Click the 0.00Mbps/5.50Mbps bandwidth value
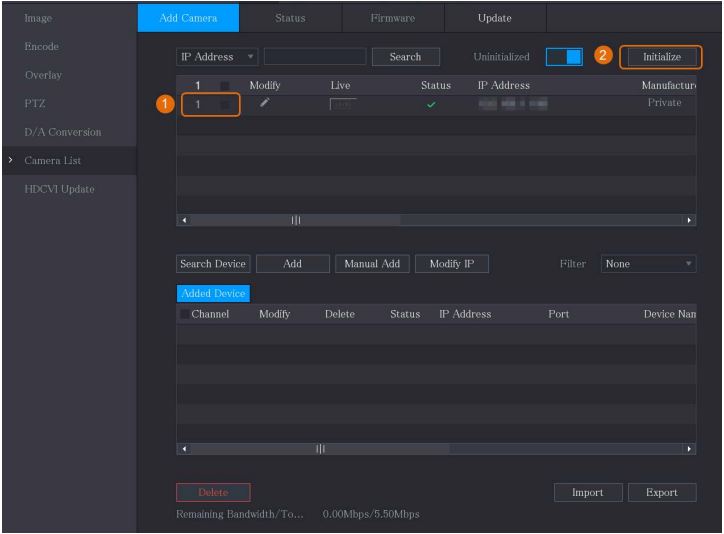 coord(371,514)
